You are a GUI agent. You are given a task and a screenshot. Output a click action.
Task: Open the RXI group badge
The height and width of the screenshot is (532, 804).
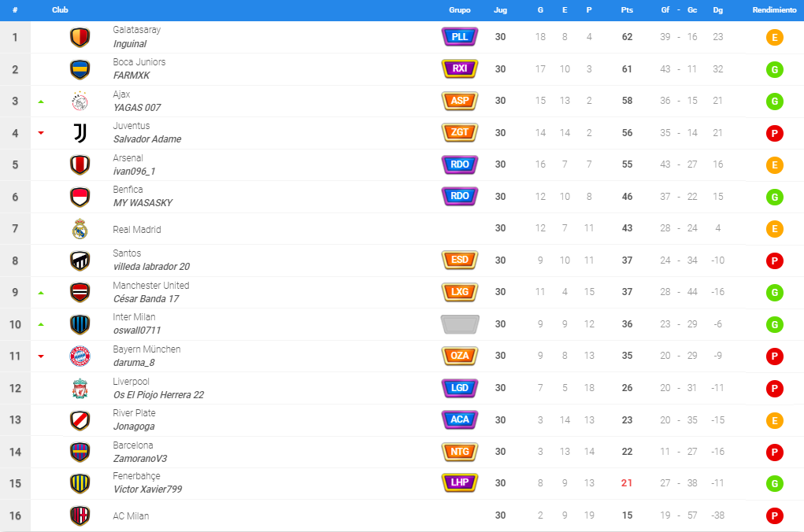(460, 68)
